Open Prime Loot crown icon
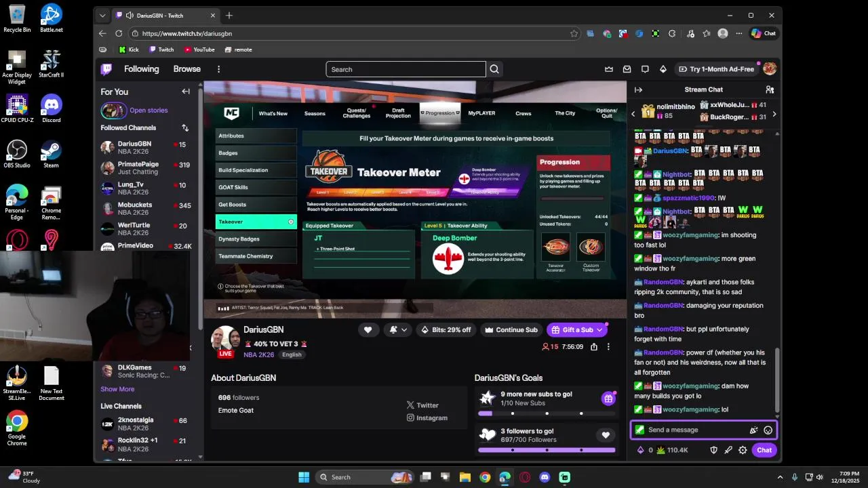This screenshot has width=868, height=488. pos(609,69)
